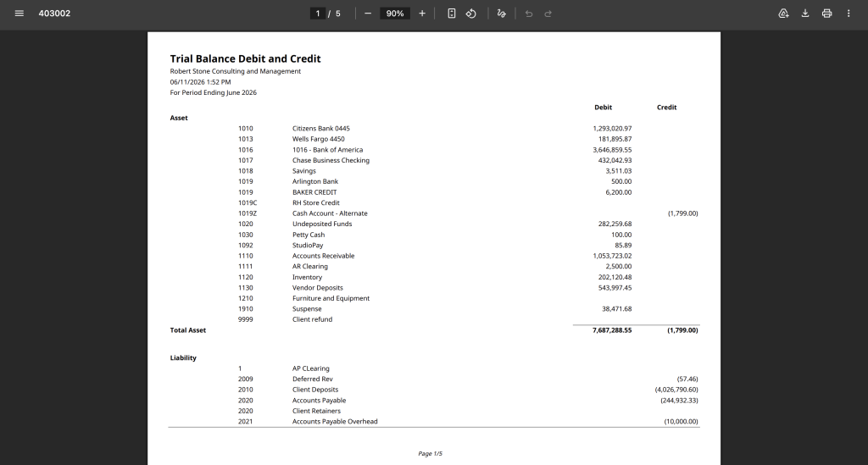Click the amount 1,053,723.02
Viewport: 868px width, 465px height.
612,256
